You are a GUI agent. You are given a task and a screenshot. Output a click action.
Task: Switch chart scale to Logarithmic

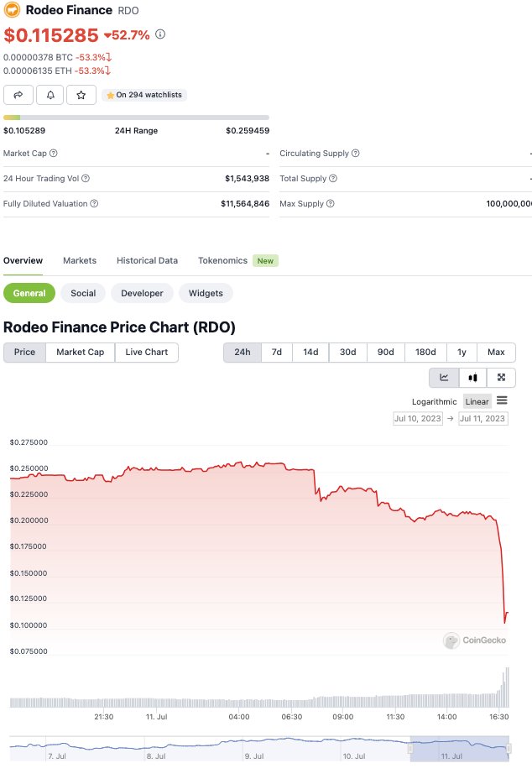tap(434, 401)
